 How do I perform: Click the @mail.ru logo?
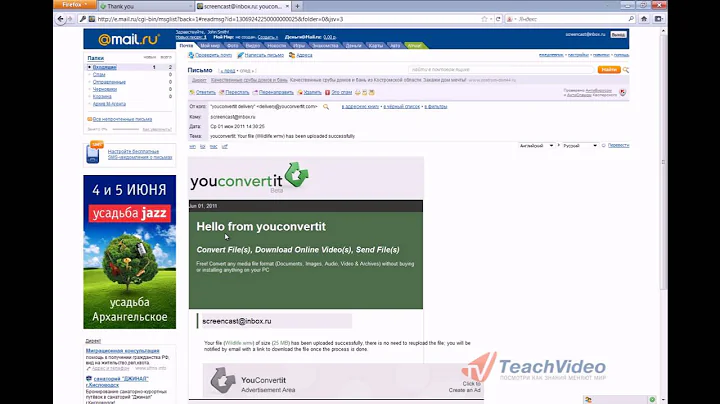[129, 39]
